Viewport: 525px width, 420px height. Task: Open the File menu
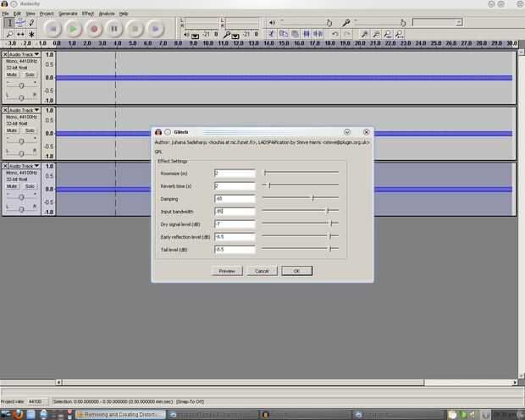click(x=5, y=14)
